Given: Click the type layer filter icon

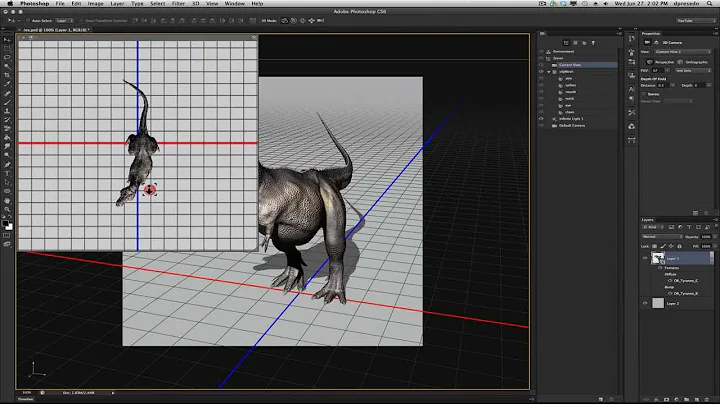Looking at the screenshot, I should pyautogui.click(x=689, y=227).
